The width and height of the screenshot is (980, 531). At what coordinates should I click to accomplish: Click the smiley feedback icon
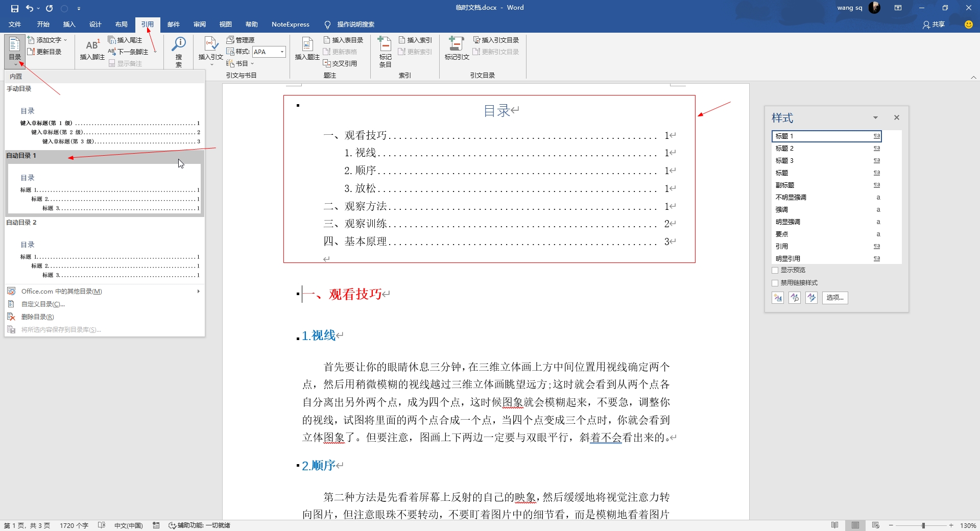(968, 25)
